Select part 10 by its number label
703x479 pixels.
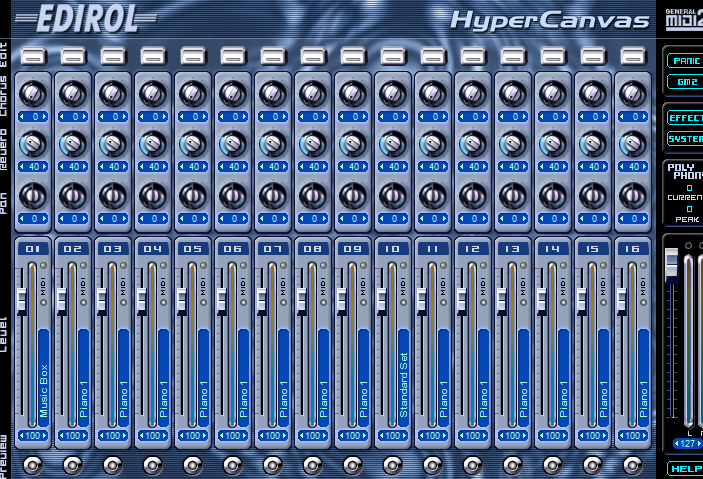point(392,248)
